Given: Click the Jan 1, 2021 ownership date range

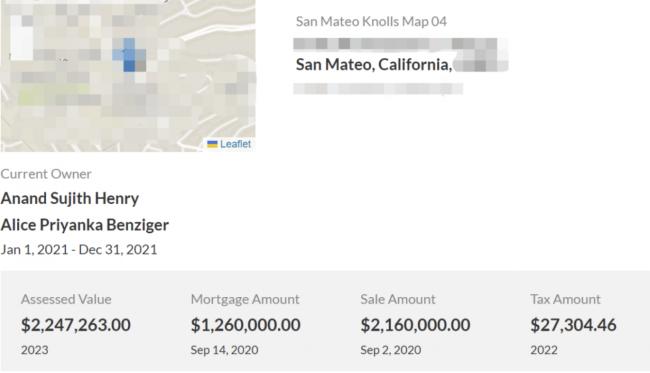Looking at the screenshot, I should [79, 249].
